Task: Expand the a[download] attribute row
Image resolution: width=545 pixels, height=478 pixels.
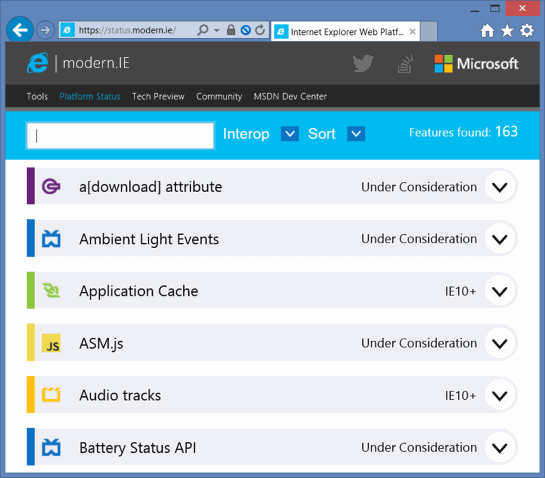Action: pyautogui.click(x=499, y=187)
